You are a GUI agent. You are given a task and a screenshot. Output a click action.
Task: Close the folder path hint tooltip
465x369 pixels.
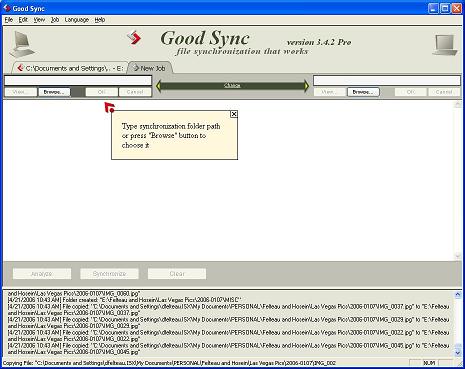pos(234,114)
